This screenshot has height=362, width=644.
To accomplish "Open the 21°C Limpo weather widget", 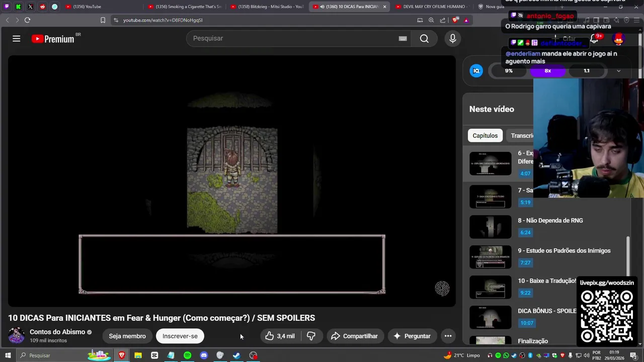I will click(462, 355).
